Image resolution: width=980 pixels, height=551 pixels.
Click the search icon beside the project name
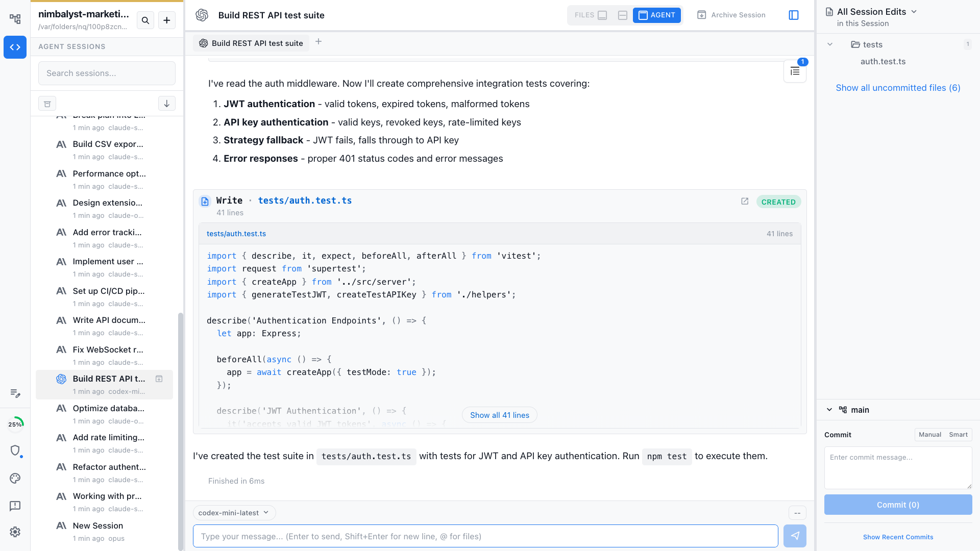click(145, 20)
